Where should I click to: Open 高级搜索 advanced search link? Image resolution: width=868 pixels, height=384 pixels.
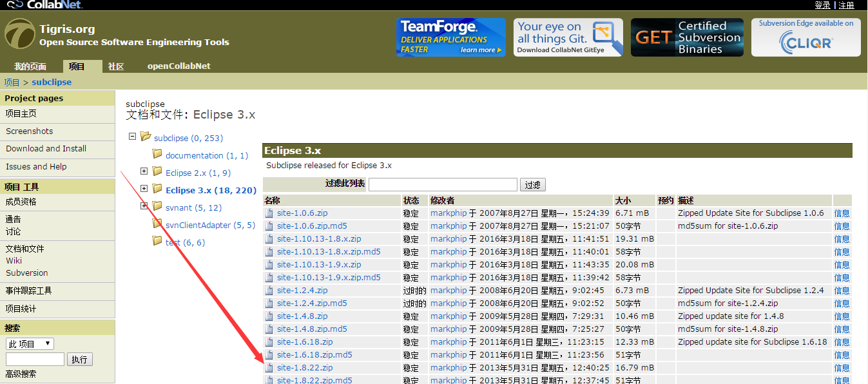click(x=21, y=374)
